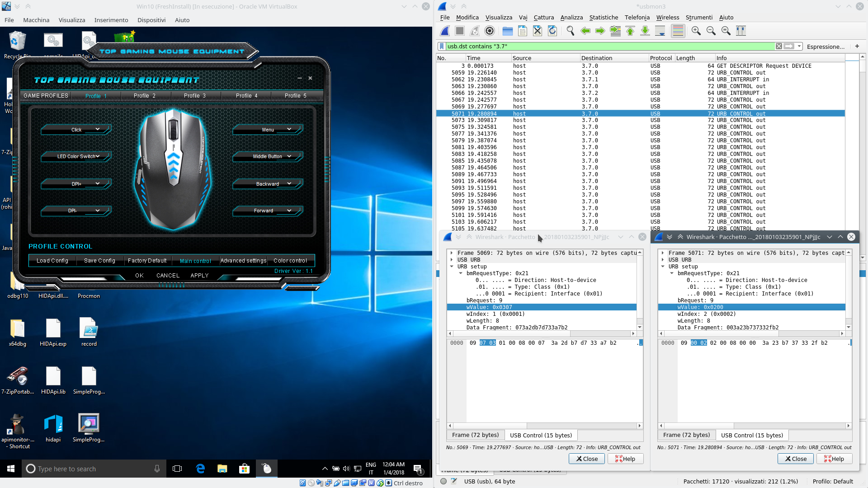The height and width of the screenshot is (488, 868).
Task: Open the Statistiche menu
Action: [x=603, y=17]
